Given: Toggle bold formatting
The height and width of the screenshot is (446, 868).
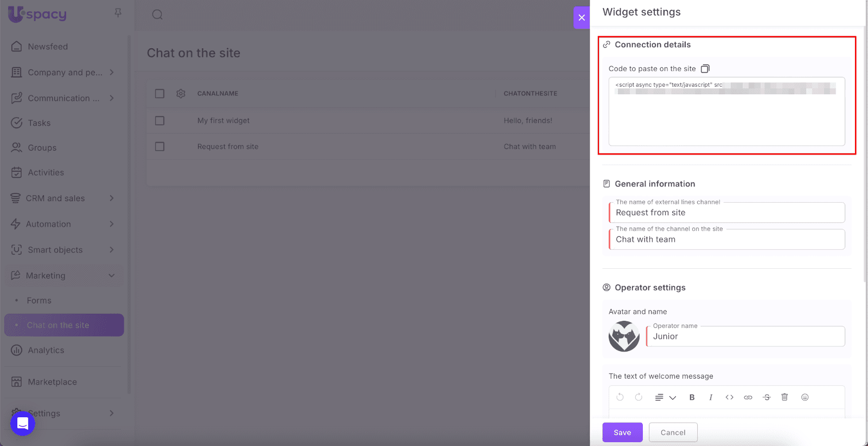Looking at the screenshot, I should (692, 397).
